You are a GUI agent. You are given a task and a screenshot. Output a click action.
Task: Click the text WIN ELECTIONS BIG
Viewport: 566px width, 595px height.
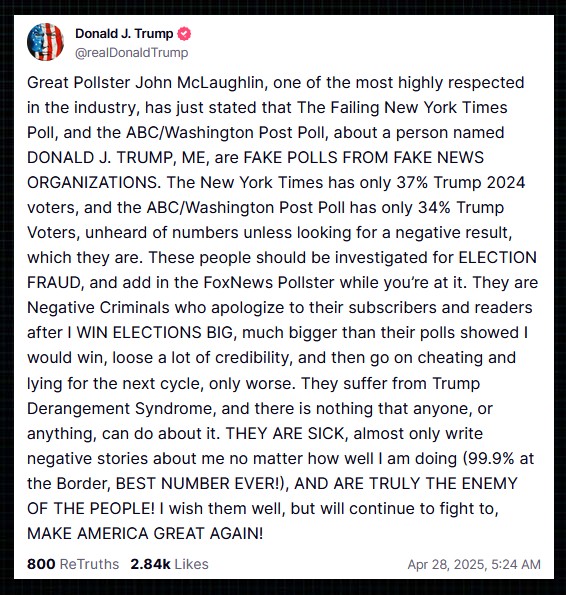coord(155,332)
